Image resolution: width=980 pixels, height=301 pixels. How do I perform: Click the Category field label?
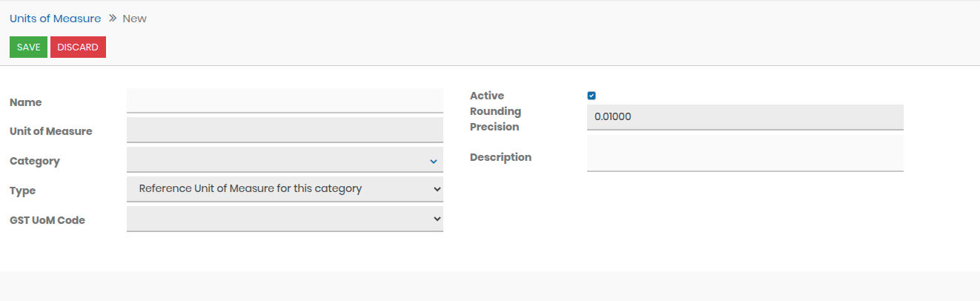35,161
